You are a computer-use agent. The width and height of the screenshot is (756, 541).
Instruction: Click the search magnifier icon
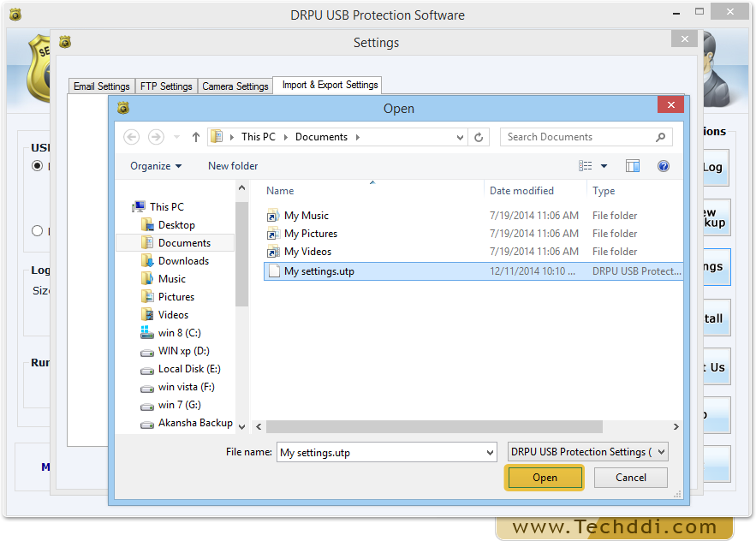point(660,138)
